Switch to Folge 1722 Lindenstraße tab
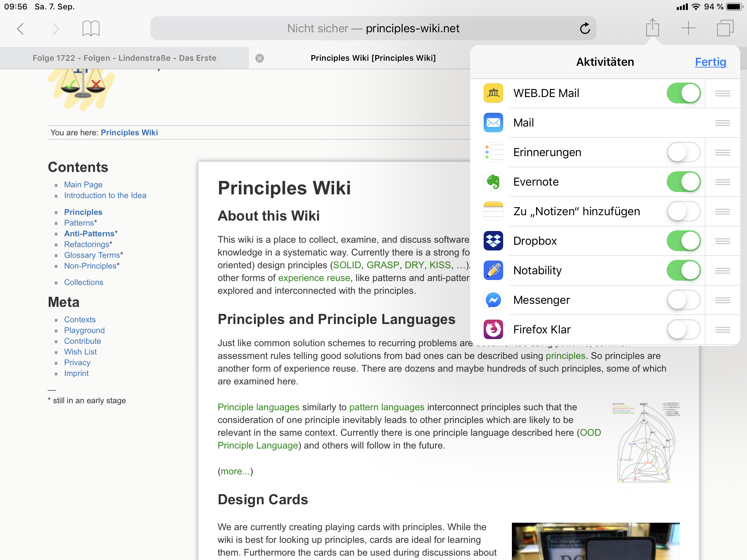The height and width of the screenshot is (560, 747). click(124, 58)
